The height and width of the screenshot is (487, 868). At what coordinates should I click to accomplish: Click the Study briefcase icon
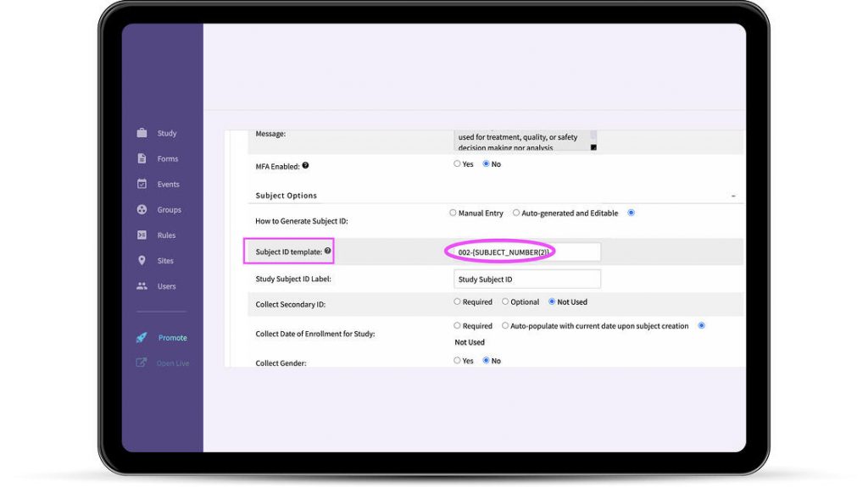coord(142,133)
